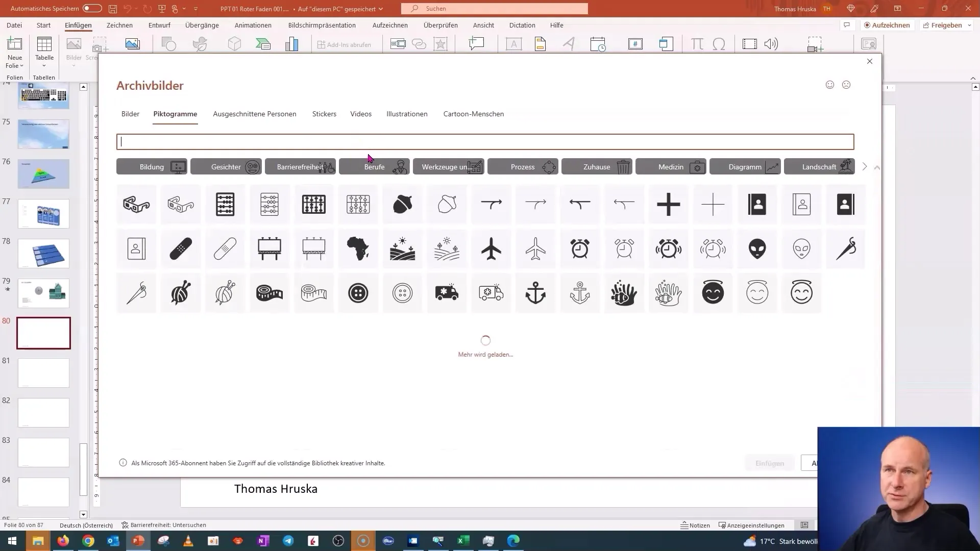Viewport: 980px width, 551px height.
Task: Click into the Archivbilder search field
Action: (485, 142)
